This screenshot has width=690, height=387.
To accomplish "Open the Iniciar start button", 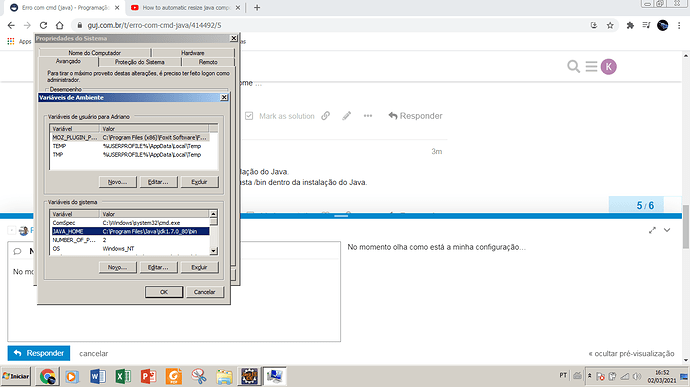I will click(x=16, y=376).
